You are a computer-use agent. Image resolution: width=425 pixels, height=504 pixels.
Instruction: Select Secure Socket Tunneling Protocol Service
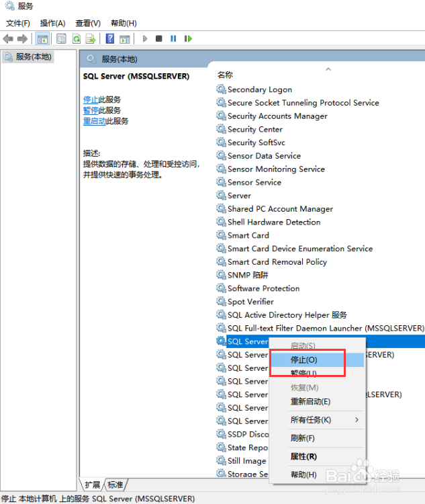pos(303,103)
